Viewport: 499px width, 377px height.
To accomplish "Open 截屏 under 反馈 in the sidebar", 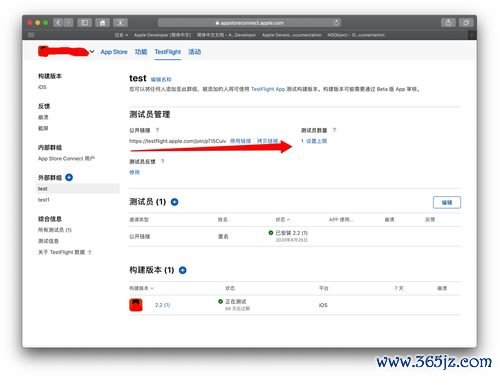I will 43,128.
